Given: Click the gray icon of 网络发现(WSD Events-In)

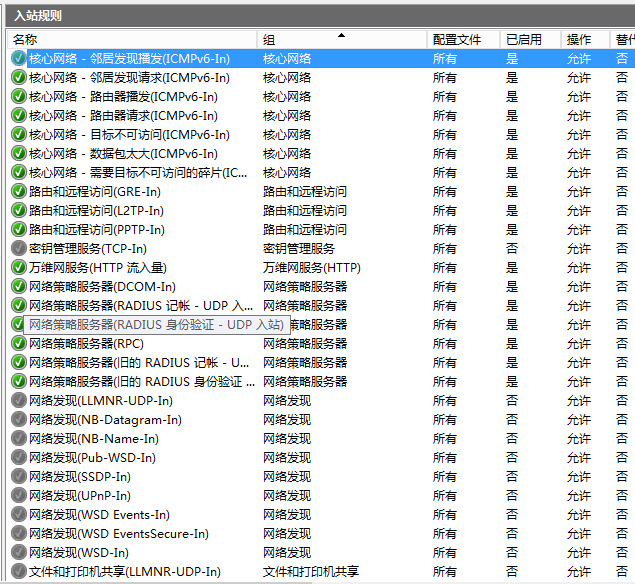Looking at the screenshot, I should (19, 515).
